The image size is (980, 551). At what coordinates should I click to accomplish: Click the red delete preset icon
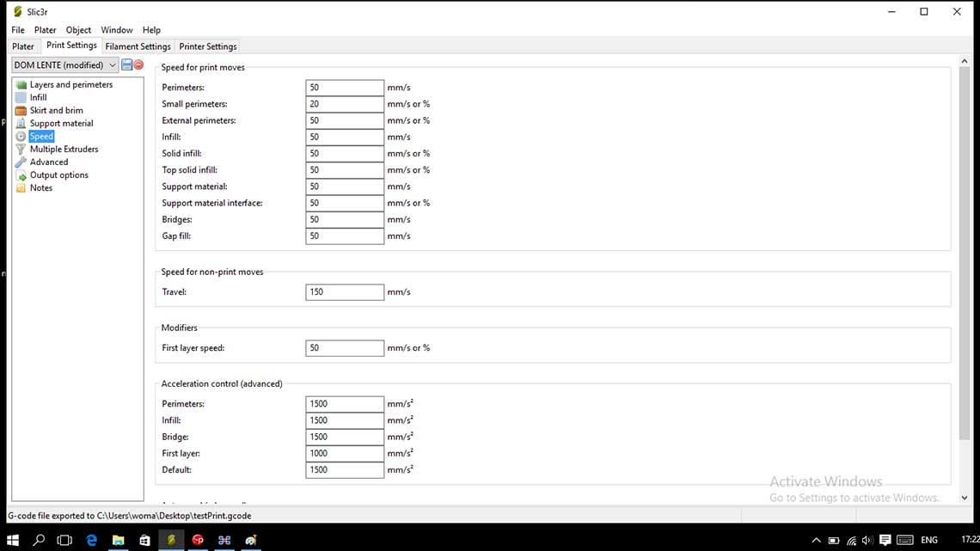click(138, 65)
